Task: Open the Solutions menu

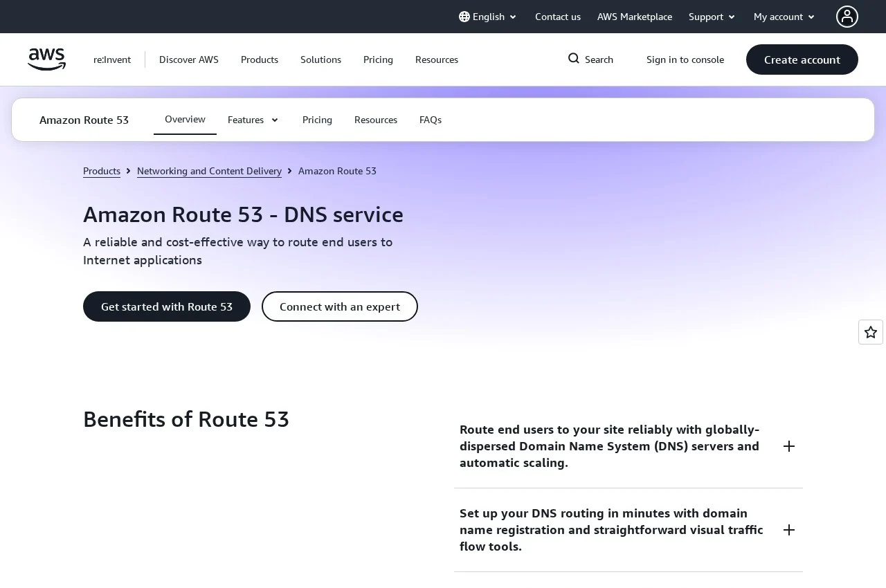Action: 320,59
